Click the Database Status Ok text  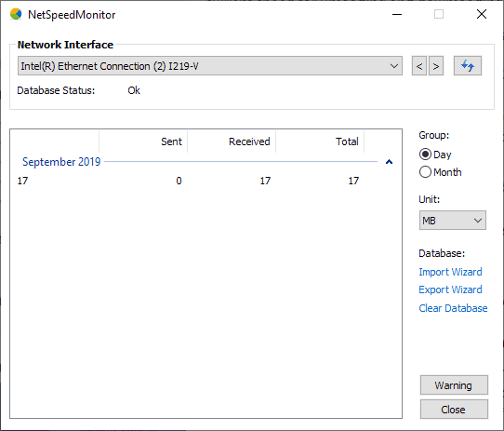[x=134, y=90]
